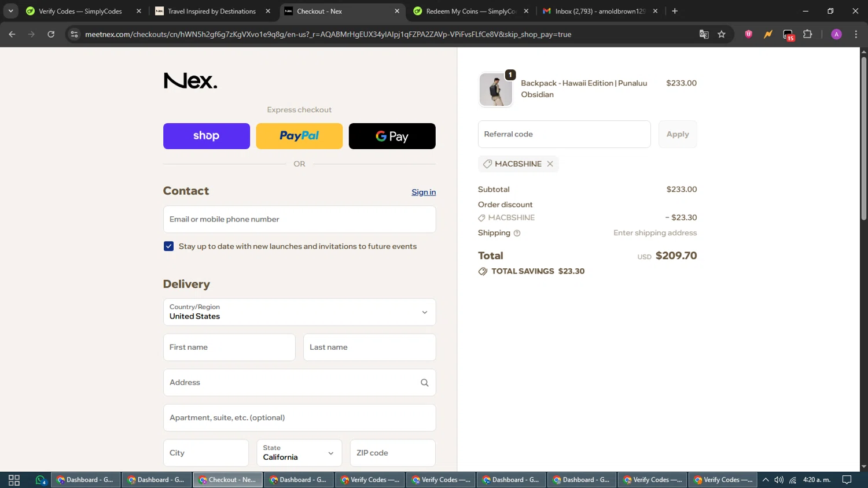Viewport: 868px width, 488px height.
Task: Choose PayPal express checkout
Action: pyautogui.click(x=299, y=136)
